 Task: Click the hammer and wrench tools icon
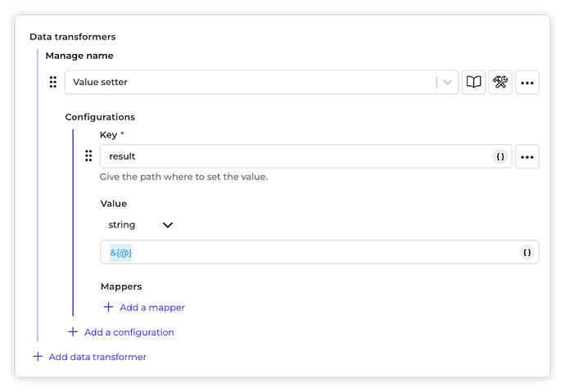point(500,82)
